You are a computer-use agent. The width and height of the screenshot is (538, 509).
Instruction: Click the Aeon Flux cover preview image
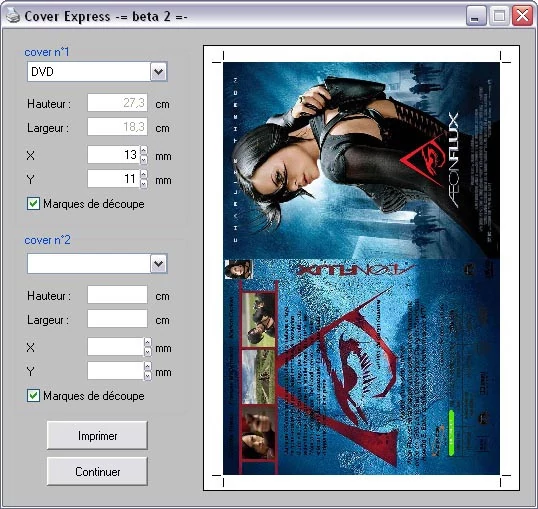tap(361, 268)
